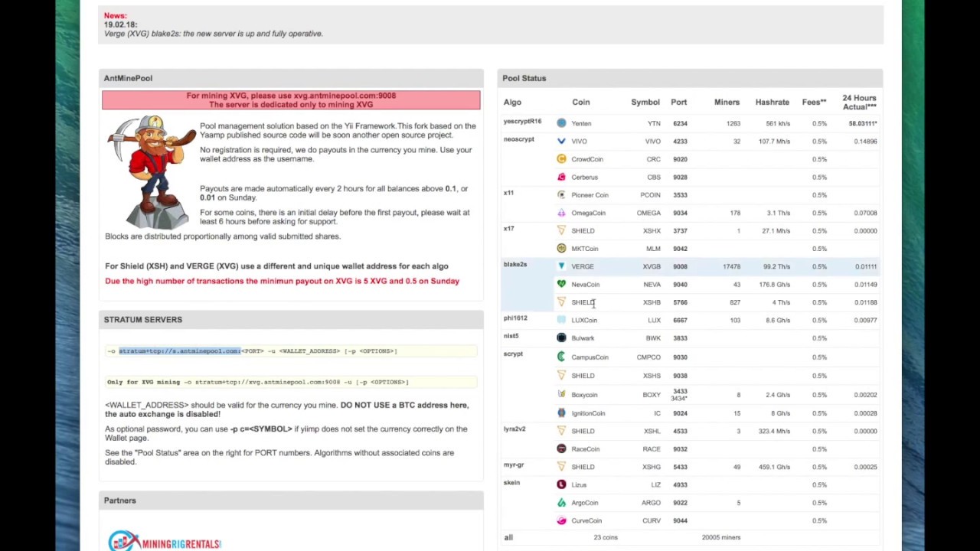This screenshot has width=980, height=551.
Task: Click the 'blake2s' algo label
Action: tap(514, 265)
